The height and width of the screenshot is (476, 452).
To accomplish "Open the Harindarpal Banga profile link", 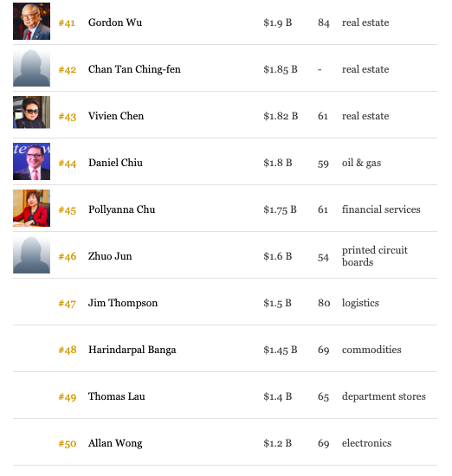I will (x=132, y=350).
